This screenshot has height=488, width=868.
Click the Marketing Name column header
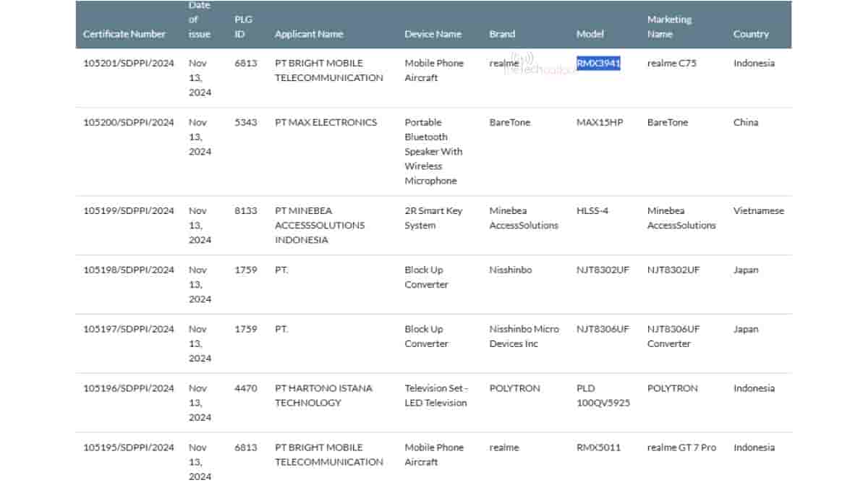(669, 27)
